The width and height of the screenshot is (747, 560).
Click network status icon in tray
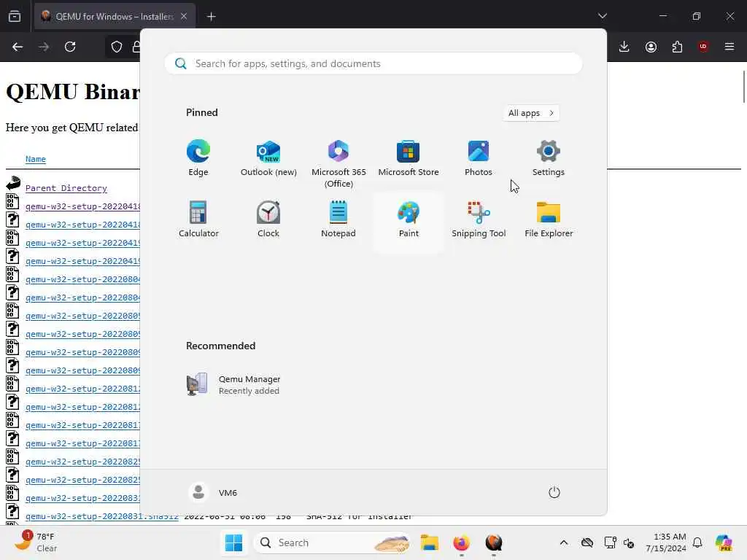(x=610, y=542)
